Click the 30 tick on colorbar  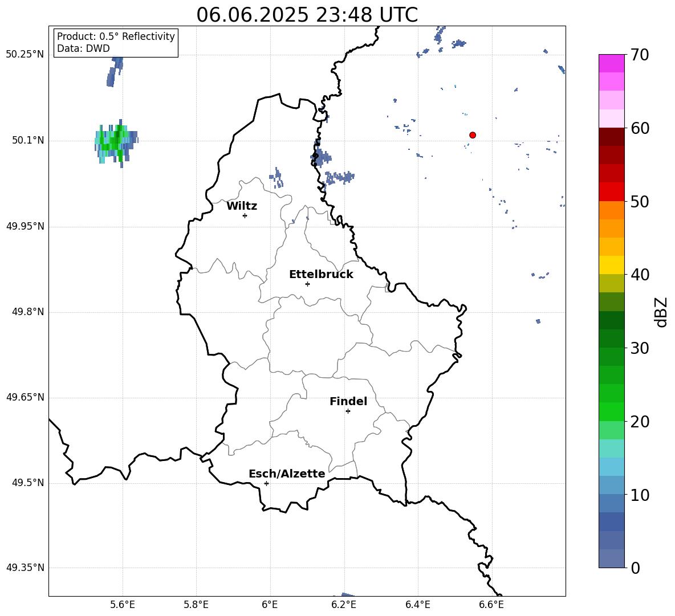click(640, 348)
